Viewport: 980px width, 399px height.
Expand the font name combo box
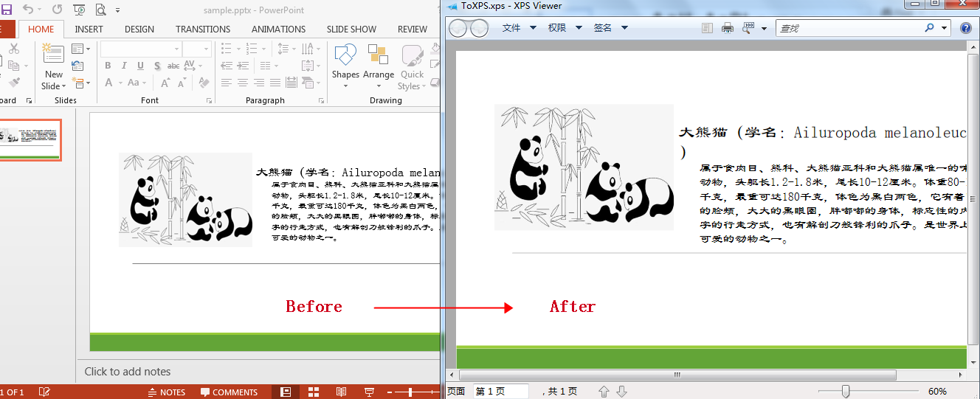(141, 49)
